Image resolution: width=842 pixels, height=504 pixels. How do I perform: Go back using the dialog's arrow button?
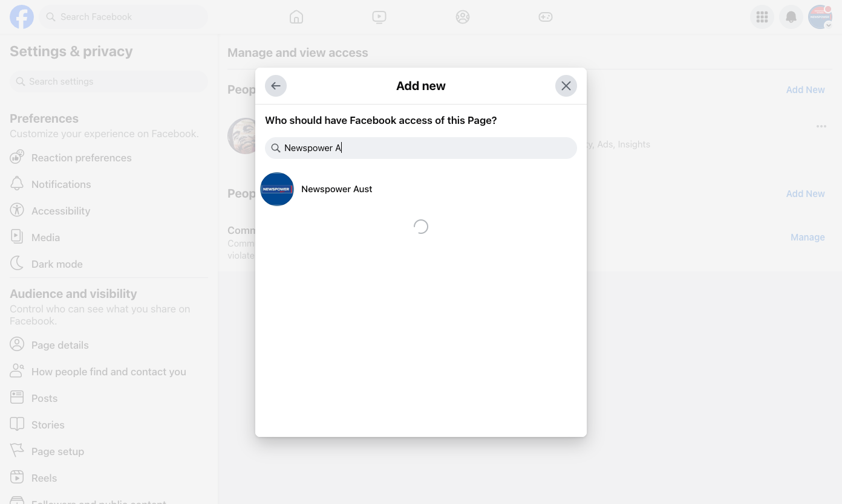tap(276, 86)
